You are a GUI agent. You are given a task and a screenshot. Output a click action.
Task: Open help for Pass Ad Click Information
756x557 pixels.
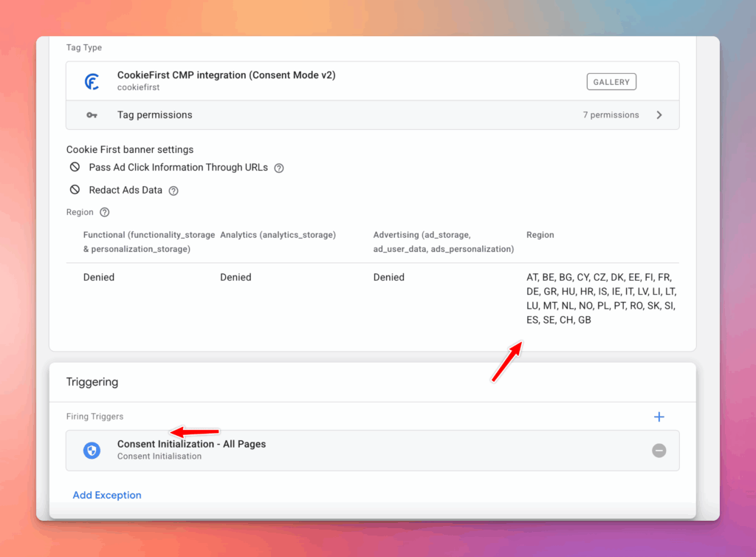279,168
